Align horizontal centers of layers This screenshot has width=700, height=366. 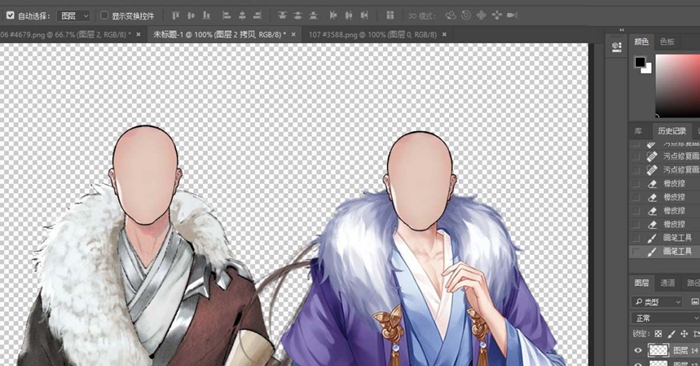[242, 16]
